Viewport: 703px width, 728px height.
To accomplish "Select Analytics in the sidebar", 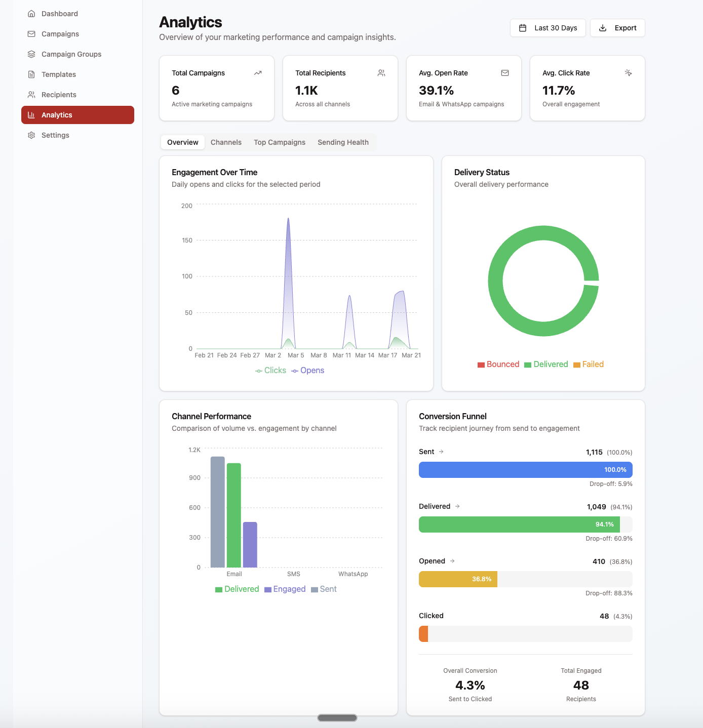I will pyautogui.click(x=77, y=115).
